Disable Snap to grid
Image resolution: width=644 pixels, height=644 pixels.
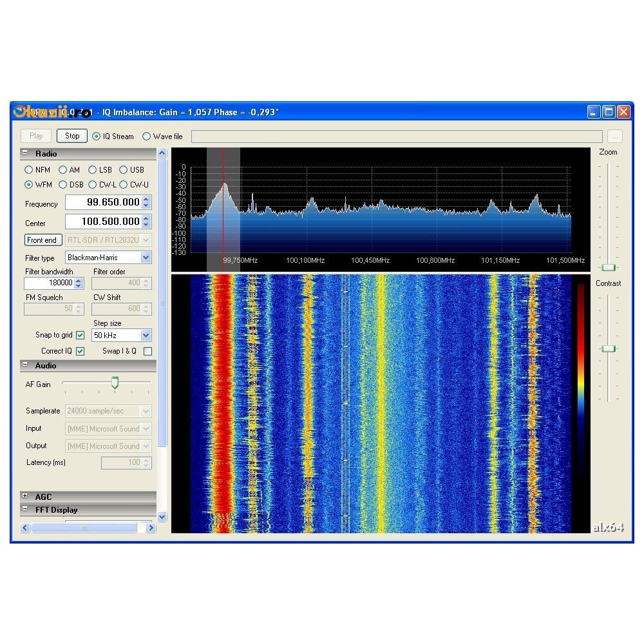pyautogui.click(x=80, y=335)
